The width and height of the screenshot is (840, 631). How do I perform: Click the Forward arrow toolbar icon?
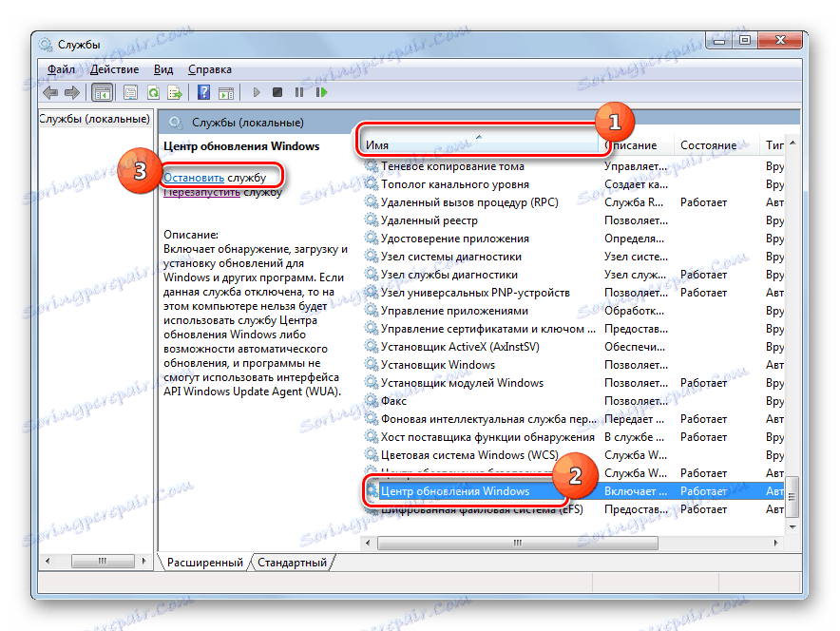(x=72, y=93)
